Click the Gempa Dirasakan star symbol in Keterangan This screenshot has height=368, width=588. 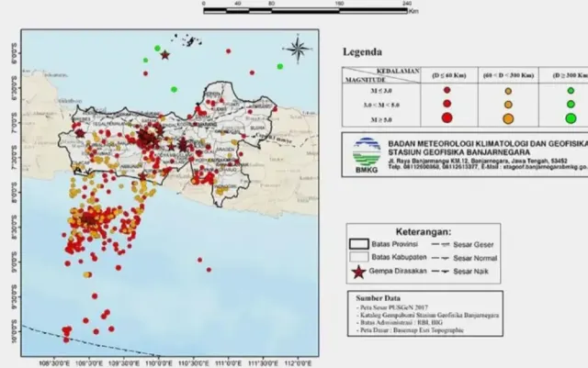[x=359, y=272]
